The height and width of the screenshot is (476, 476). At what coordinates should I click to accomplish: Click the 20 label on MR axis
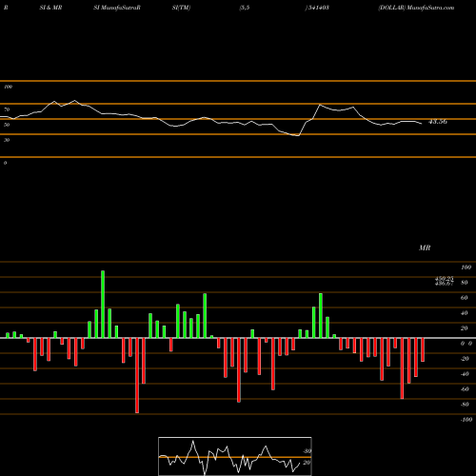pos(465,328)
